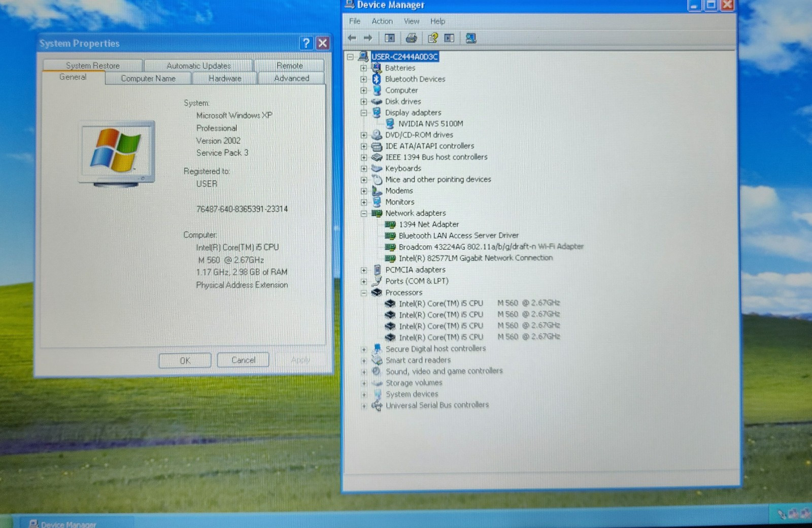This screenshot has width=812, height=528.
Task: Select the System devices category
Action: [412, 394]
